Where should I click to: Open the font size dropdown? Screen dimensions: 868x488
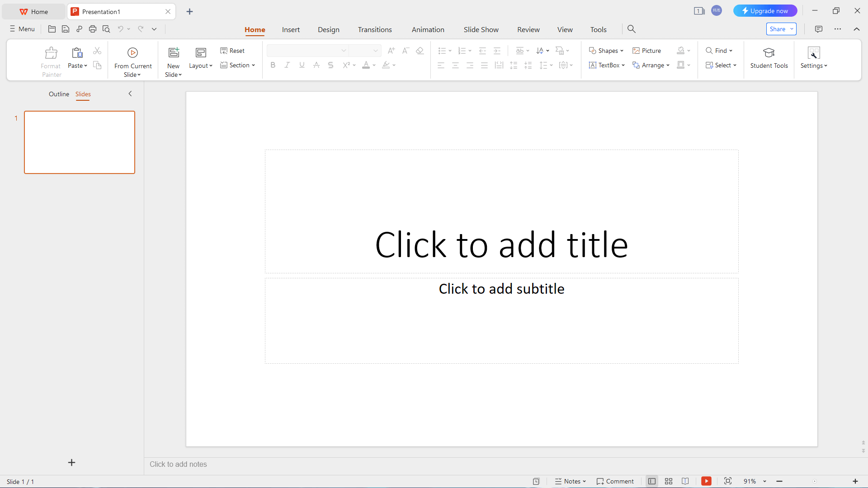(375, 51)
